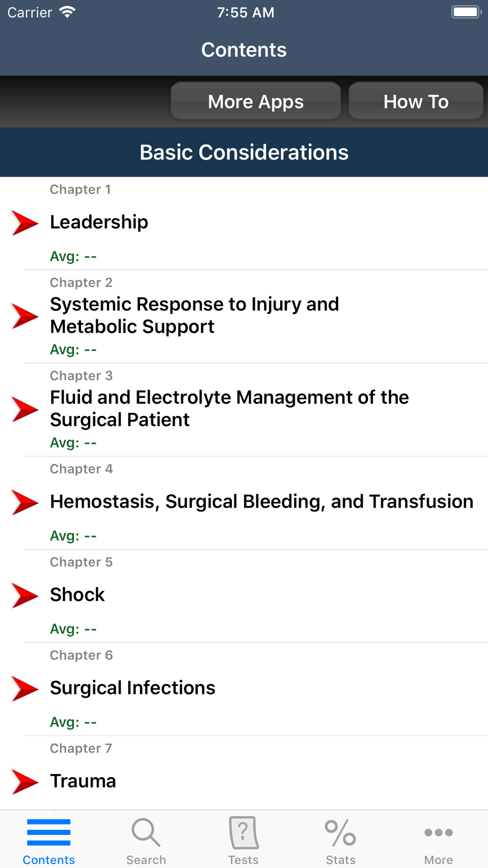Screen dimensions: 488x868
Task: Select the Contents tab
Action: tap(49, 842)
